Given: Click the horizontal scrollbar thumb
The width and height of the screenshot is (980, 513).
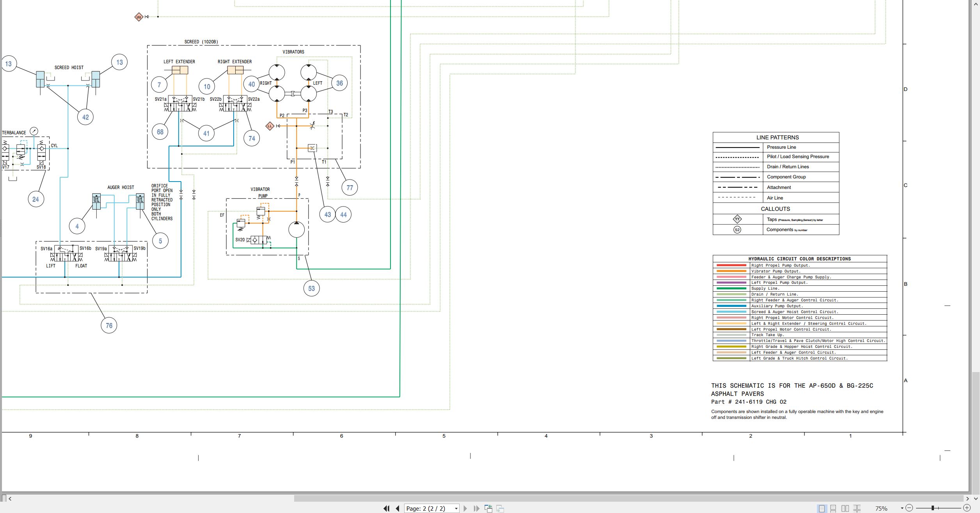Looking at the screenshot, I should click(x=629, y=499).
